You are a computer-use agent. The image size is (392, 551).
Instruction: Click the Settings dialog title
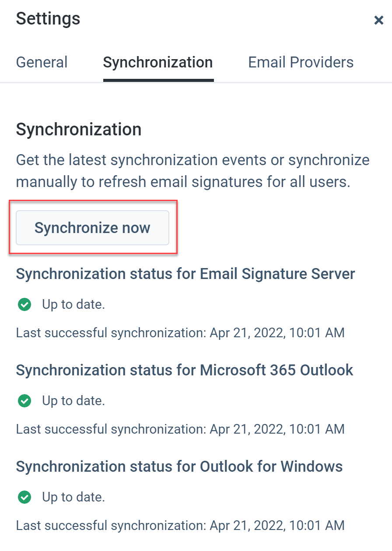coord(48,18)
